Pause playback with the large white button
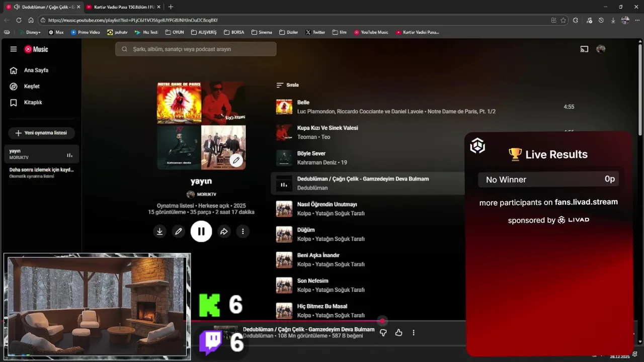Image resolution: width=644 pixels, height=362 pixels. pyautogui.click(x=201, y=232)
